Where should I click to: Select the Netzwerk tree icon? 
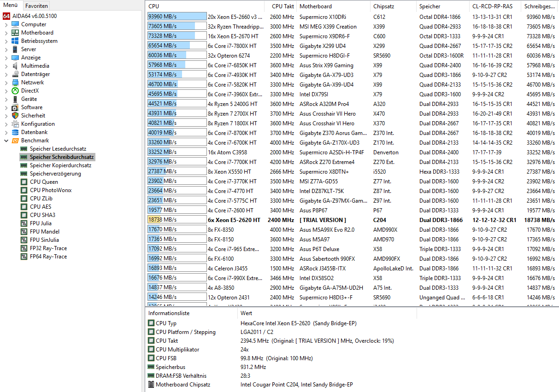15,82
